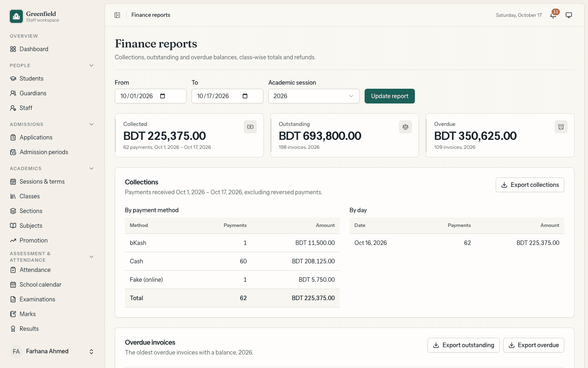The height and width of the screenshot is (368, 588).
Task: Click the Dashboard grid icon
Action: pyautogui.click(x=13, y=49)
